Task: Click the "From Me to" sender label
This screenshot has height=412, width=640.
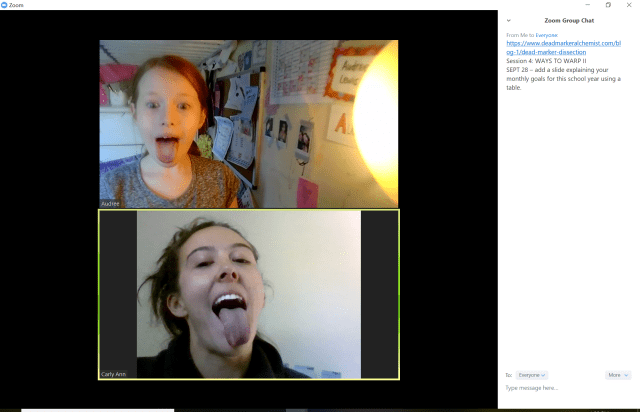Action: [x=520, y=35]
